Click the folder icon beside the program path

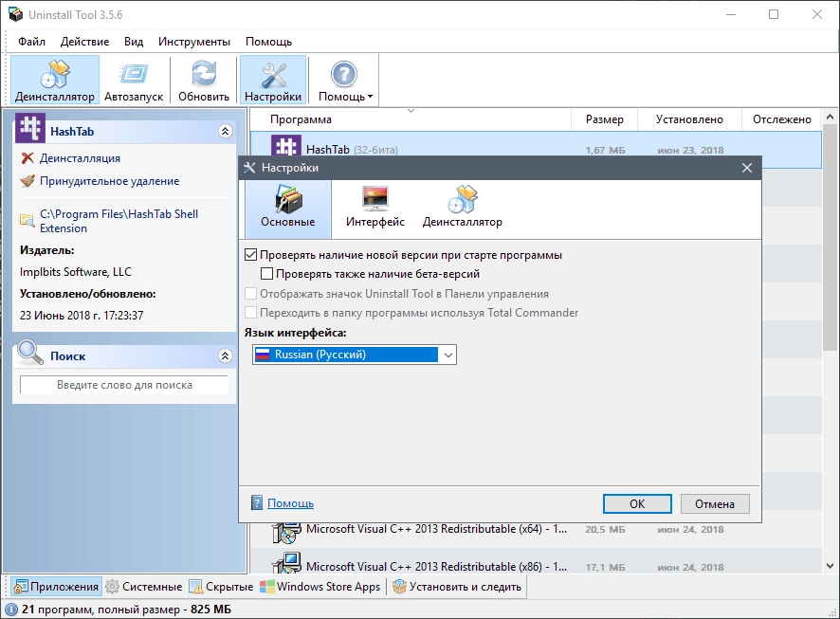point(27,220)
